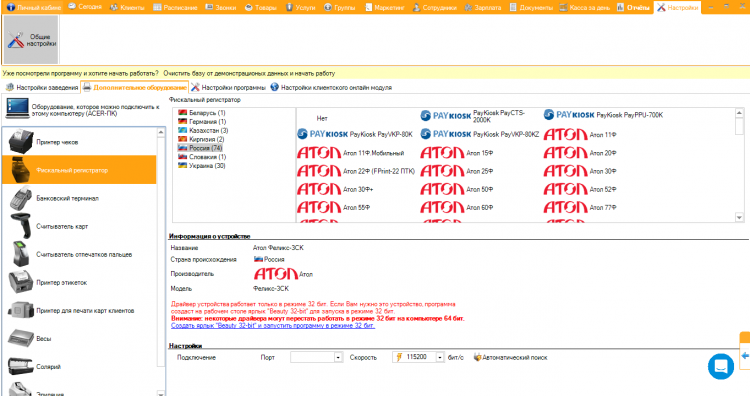Open Клиенты in top menu
This screenshot has width=750, height=396.
point(127,8)
